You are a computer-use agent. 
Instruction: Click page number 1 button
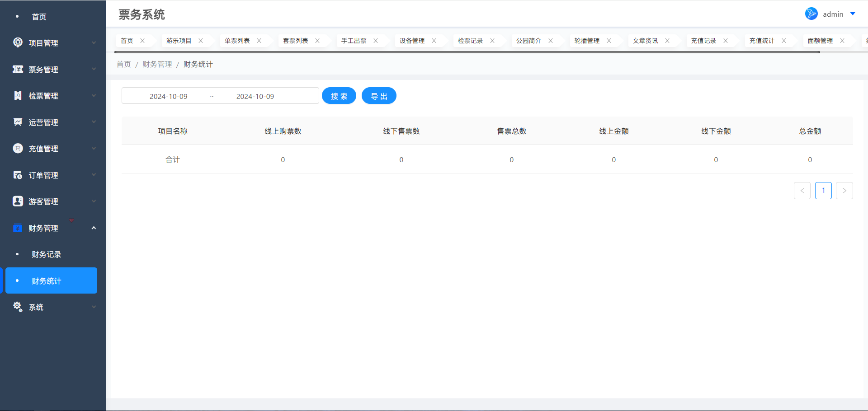click(823, 191)
